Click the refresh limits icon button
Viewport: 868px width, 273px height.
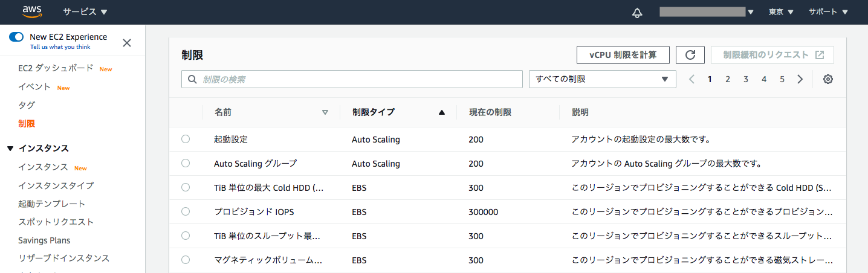click(x=690, y=55)
